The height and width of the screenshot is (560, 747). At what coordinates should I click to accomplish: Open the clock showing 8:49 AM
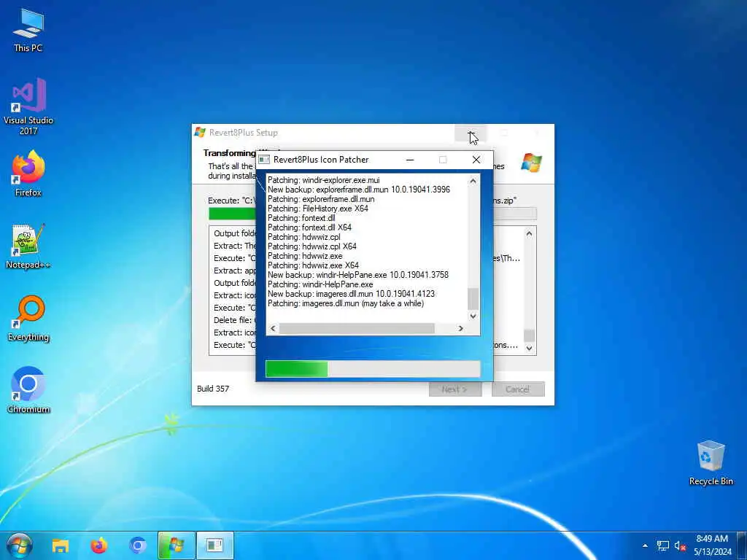point(712,545)
